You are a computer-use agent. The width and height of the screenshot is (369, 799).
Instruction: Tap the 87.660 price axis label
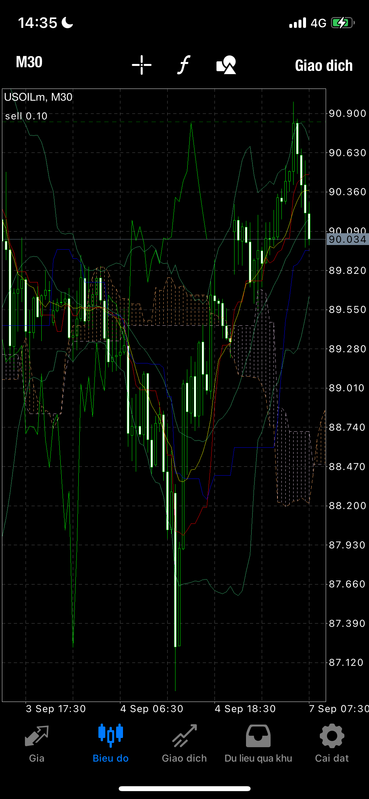pyautogui.click(x=348, y=584)
